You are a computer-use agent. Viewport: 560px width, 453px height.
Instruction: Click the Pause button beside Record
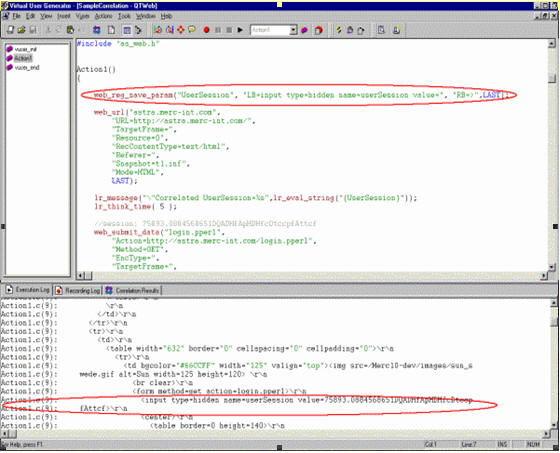coord(218,30)
